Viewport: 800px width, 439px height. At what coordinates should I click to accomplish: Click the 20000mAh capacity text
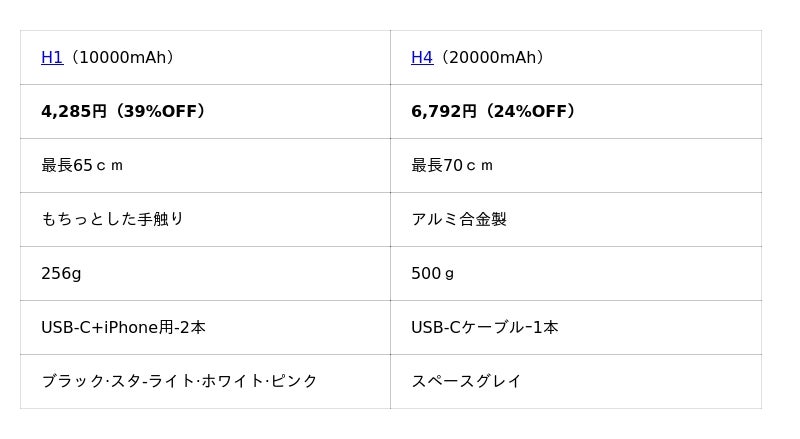(x=491, y=58)
